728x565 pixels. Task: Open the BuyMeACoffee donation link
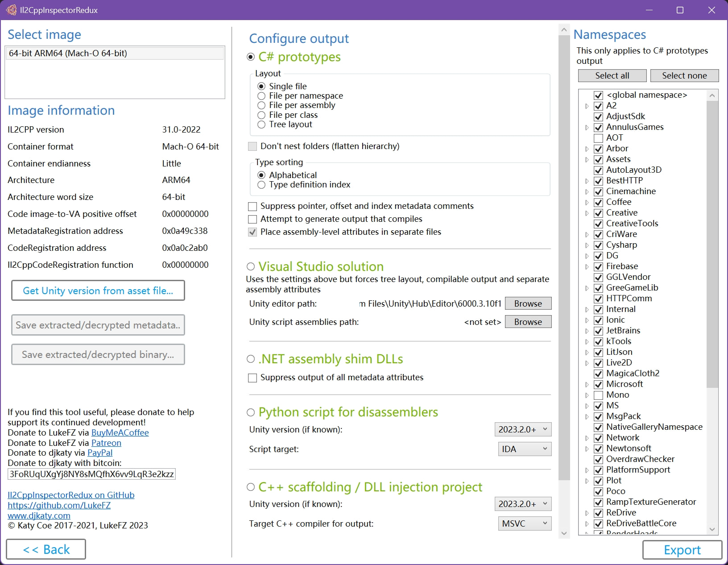[120, 432]
